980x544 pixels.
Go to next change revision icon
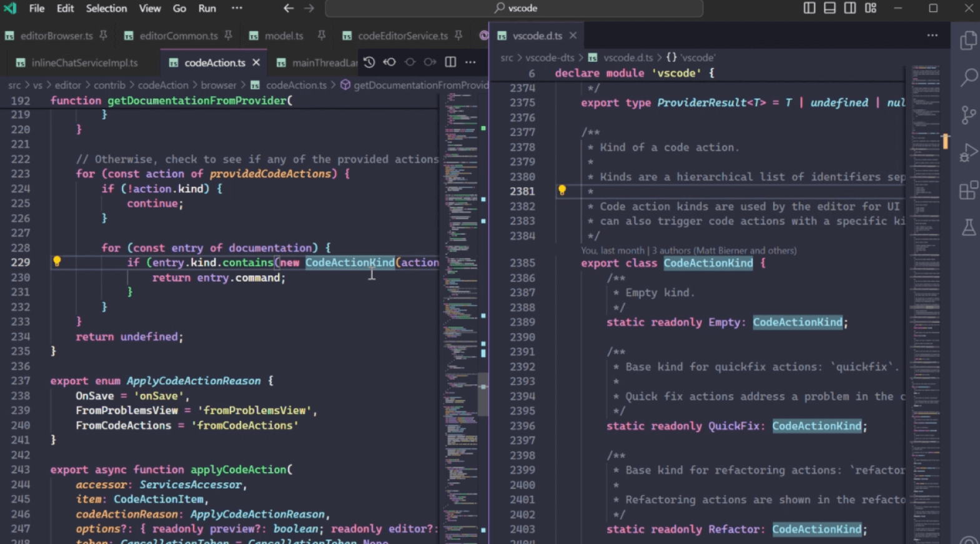click(x=430, y=62)
